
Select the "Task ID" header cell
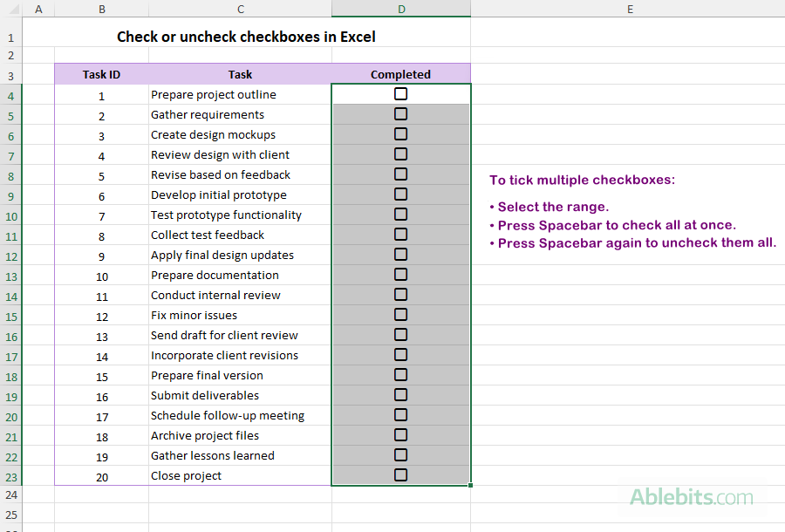101,74
